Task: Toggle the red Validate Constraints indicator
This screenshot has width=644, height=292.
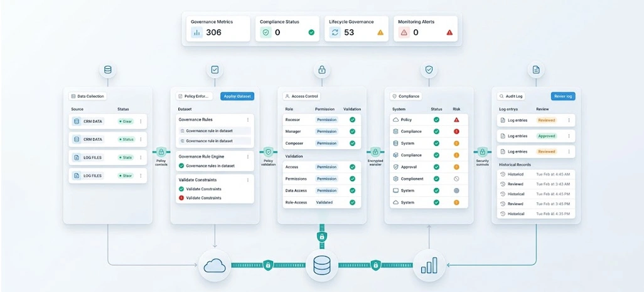Action: [181, 197]
